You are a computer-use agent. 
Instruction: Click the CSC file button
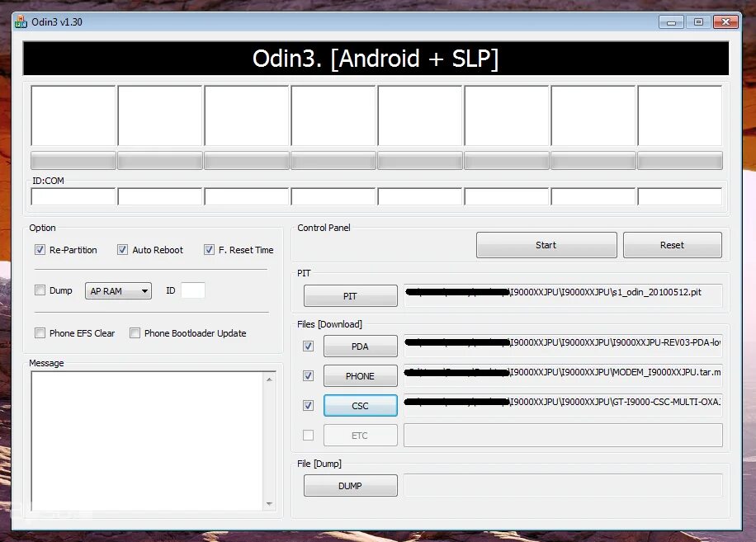click(360, 406)
